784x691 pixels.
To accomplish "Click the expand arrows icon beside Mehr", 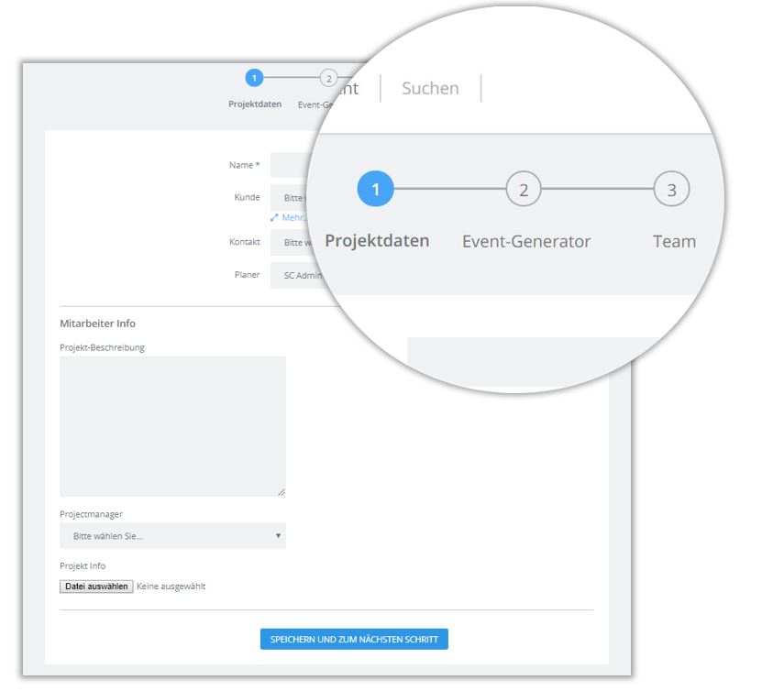I will (274, 218).
